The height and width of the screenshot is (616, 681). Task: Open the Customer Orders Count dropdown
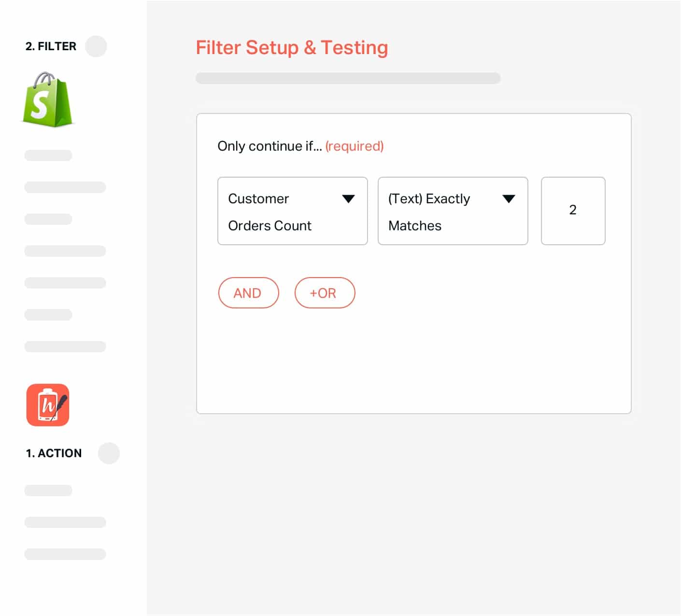click(292, 211)
